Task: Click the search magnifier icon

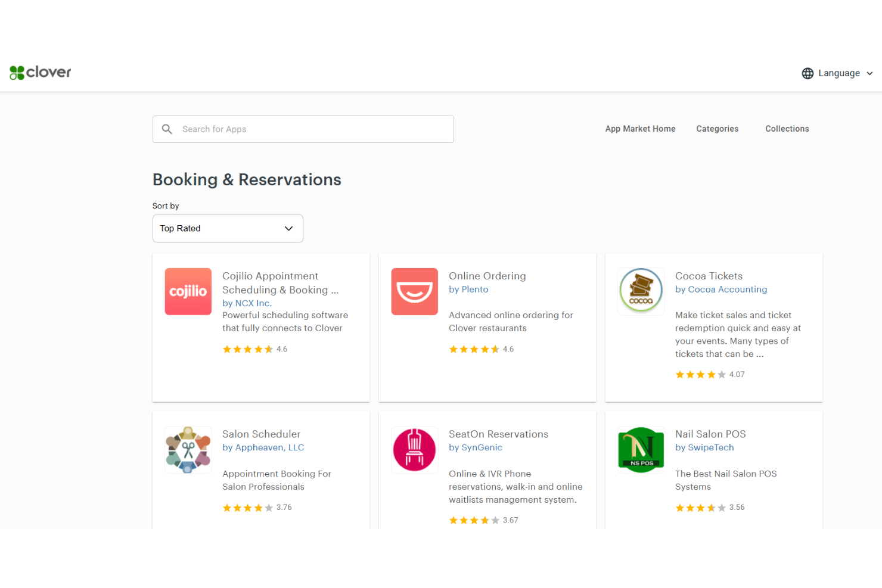Action: click(167, 129)
